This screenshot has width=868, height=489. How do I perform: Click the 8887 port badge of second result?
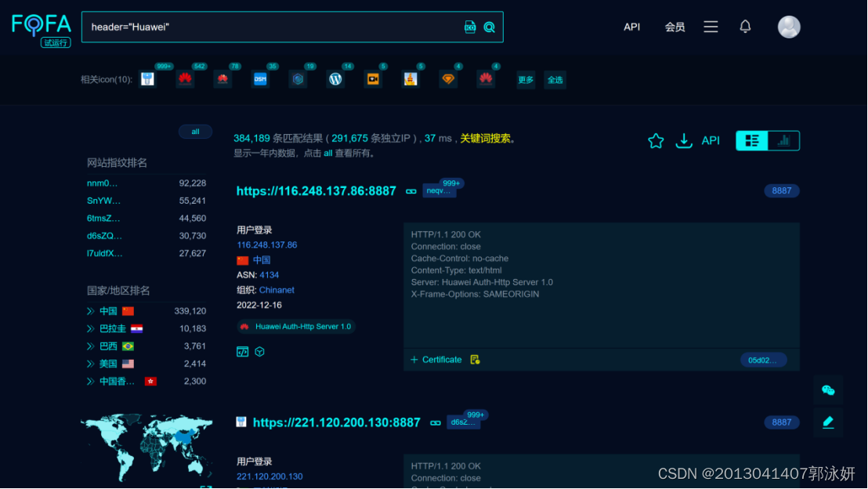782,422
